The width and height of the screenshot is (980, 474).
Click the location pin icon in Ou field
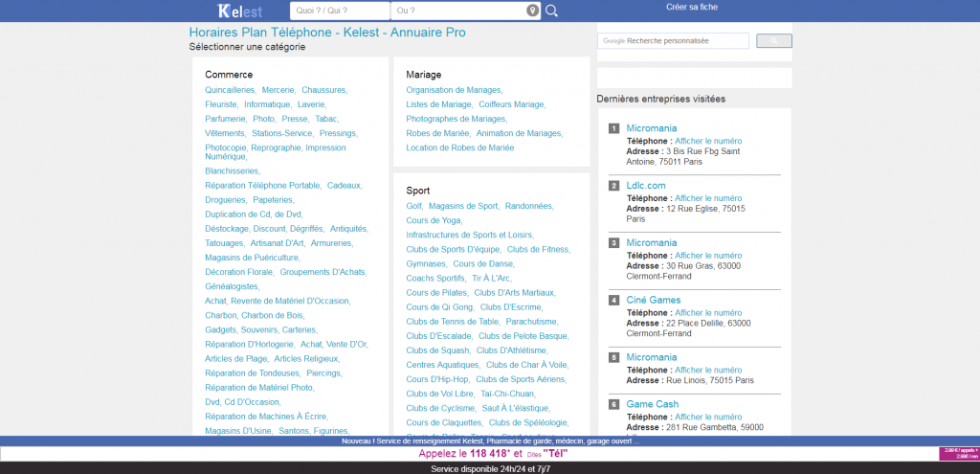(x=532, y=11)
